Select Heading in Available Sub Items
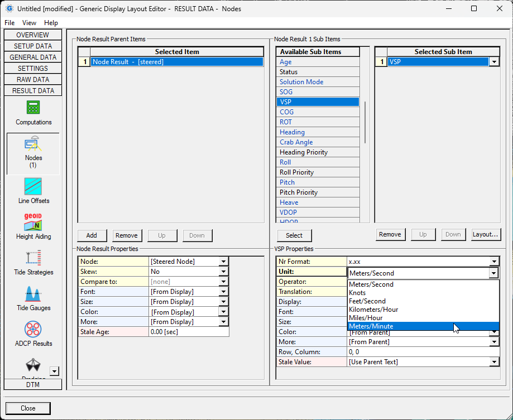This screenshot has height=420, width=513. coord(292,132)
